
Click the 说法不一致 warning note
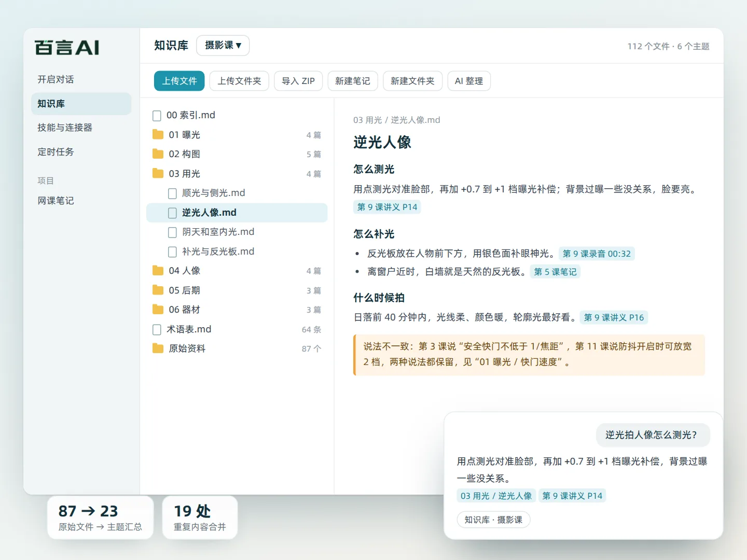529,355
